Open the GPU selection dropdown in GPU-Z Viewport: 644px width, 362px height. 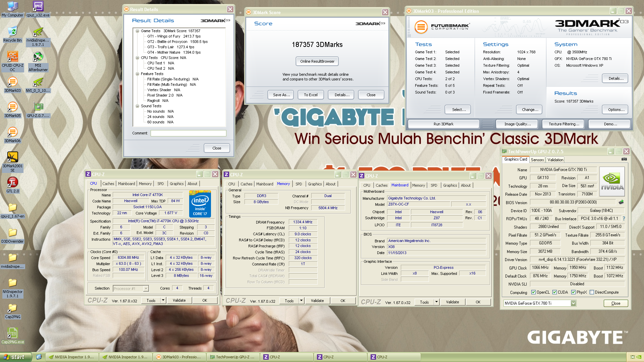click(573, 303)
